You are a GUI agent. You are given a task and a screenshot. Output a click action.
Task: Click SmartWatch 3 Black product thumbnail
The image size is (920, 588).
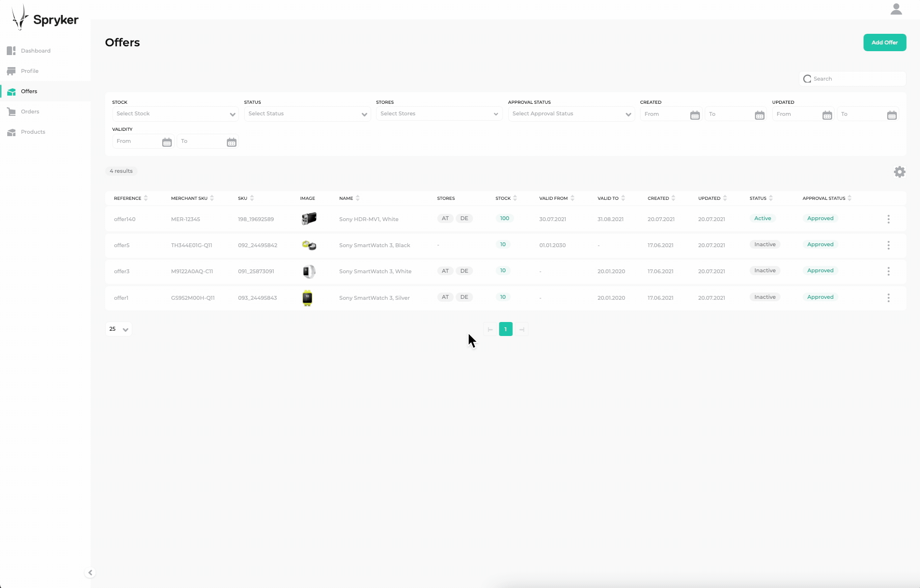[x=309, y=245]
